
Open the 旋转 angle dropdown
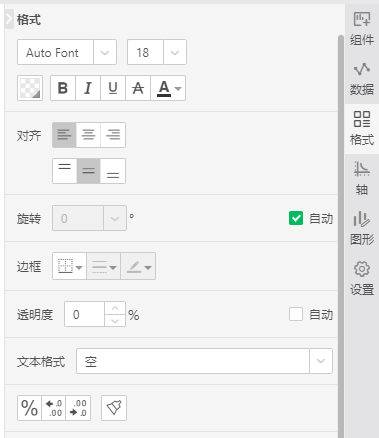click(x=115, y=218)
